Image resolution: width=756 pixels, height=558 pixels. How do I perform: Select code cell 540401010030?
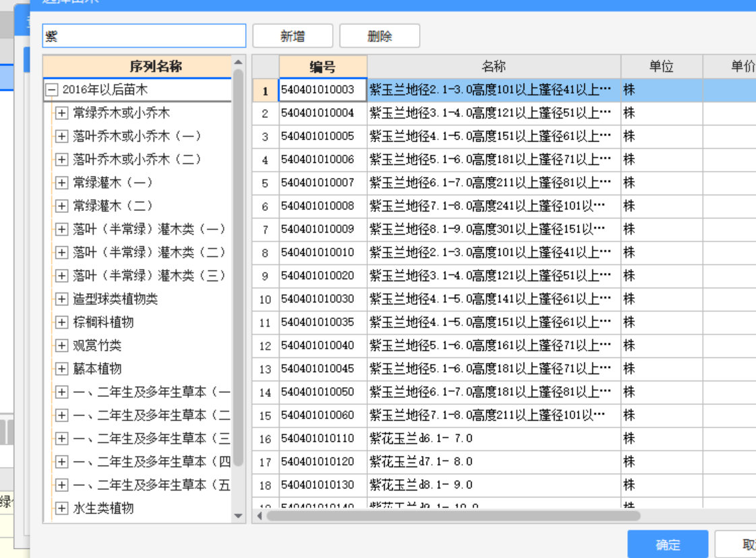coord(323,299)
